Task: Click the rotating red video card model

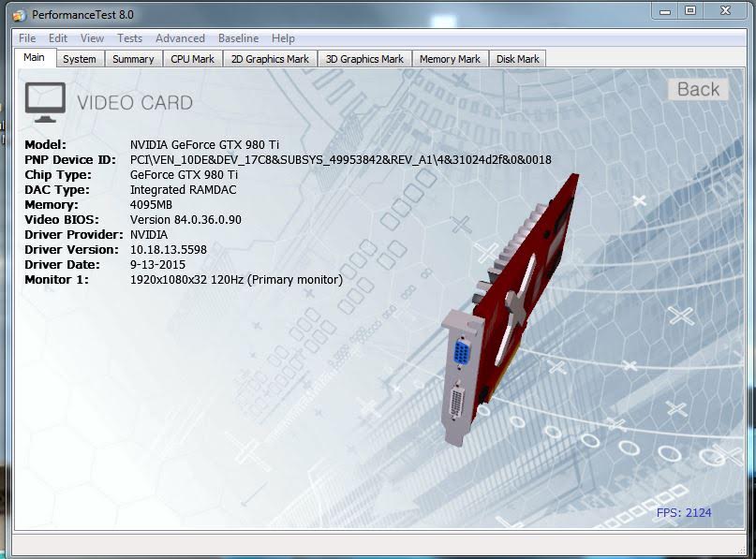Action: (x=511, y=309)
